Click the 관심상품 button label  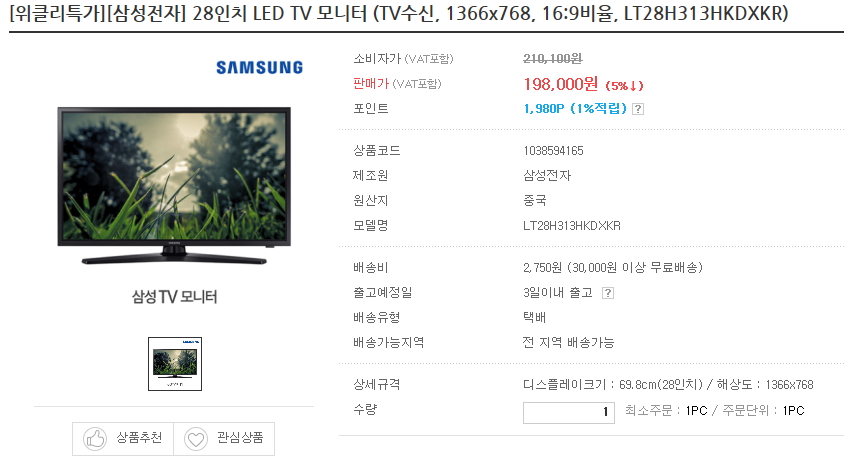point(240,437)
